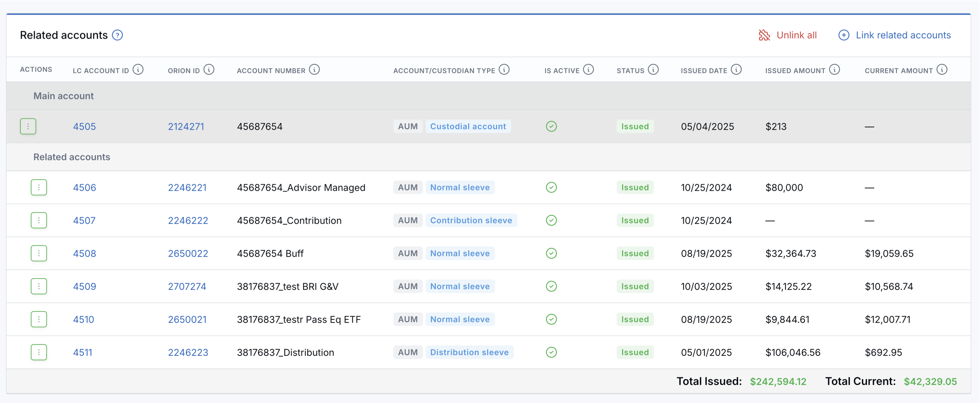This screenshot has height=403, width=980.
Task: Open actions menu for account 4511
Action: coord(39,352)
